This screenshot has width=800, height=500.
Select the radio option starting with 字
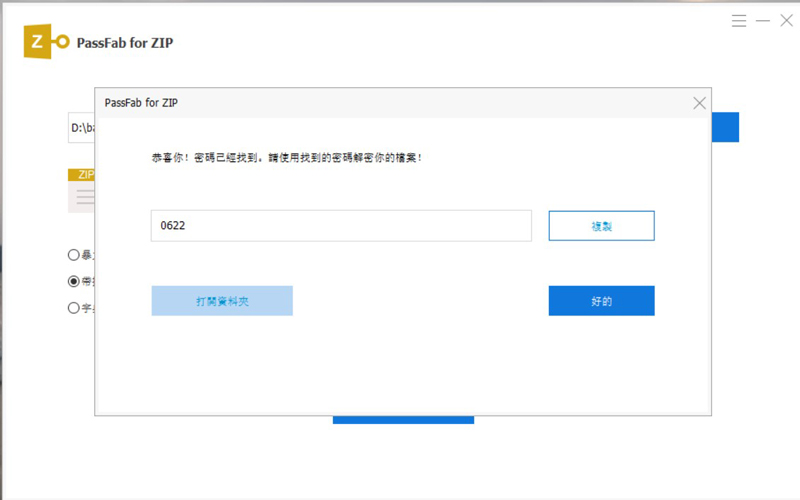click(73, 308)
